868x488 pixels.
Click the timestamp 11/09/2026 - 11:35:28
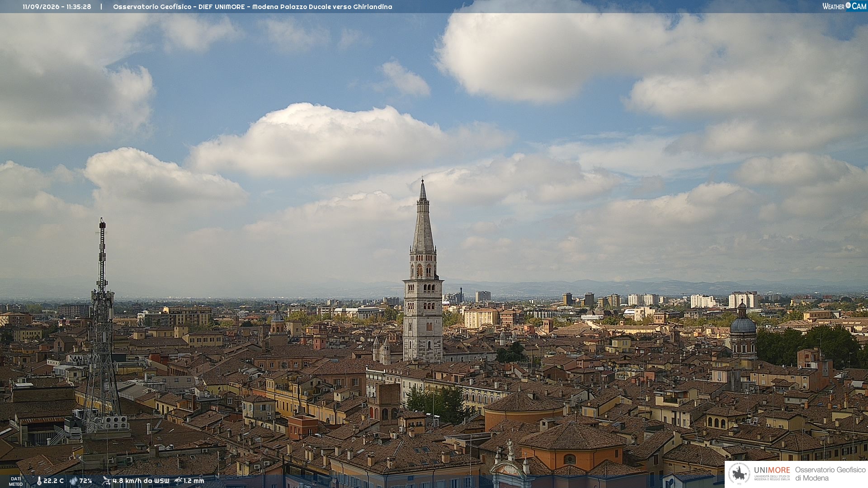(57, 7)
